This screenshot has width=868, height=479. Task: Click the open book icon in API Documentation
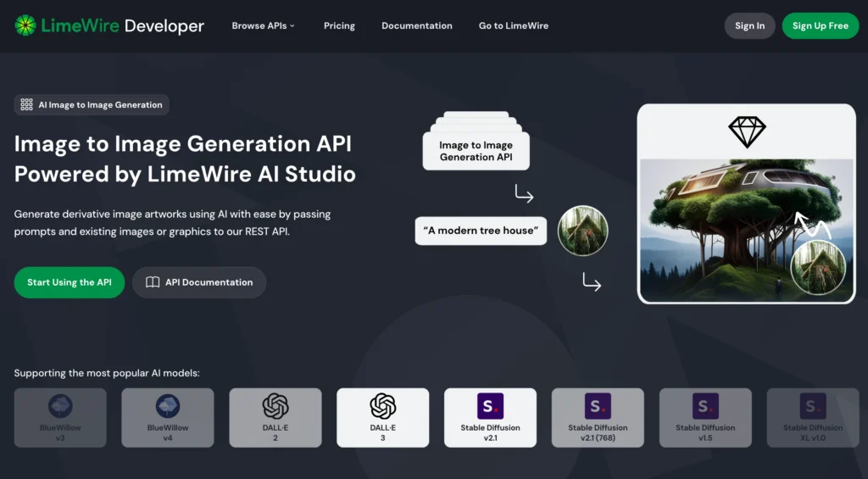153,282
